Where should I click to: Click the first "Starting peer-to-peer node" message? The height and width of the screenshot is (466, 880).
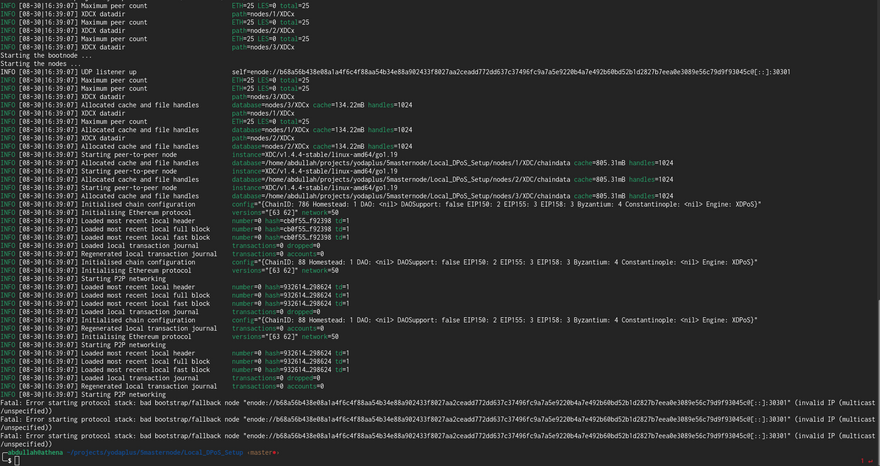tap(129, 155)
